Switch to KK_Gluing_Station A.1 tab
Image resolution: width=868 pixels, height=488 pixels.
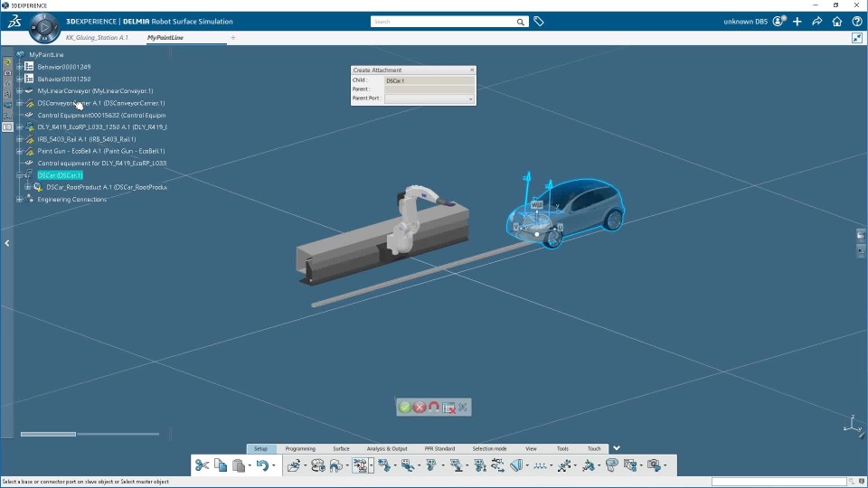pyautogui.click(x=97, y=38)
